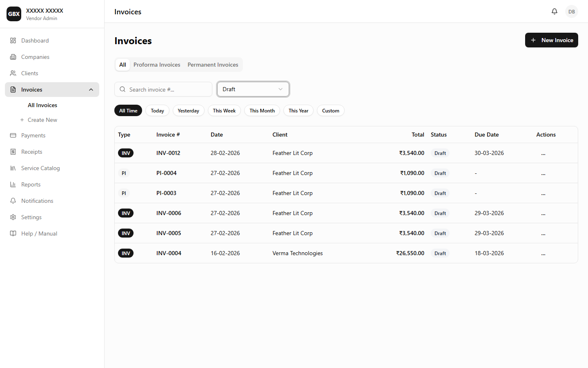Filter invoices by This Month
Image resolution: width=588 pixels, height=368 pixels.
click(x=262, y=110)
